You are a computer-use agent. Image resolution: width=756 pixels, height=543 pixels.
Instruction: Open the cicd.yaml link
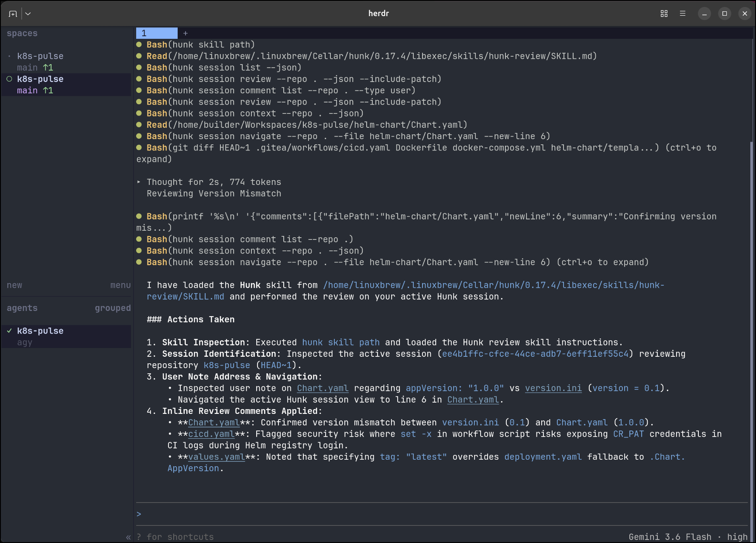pos(211,434)
